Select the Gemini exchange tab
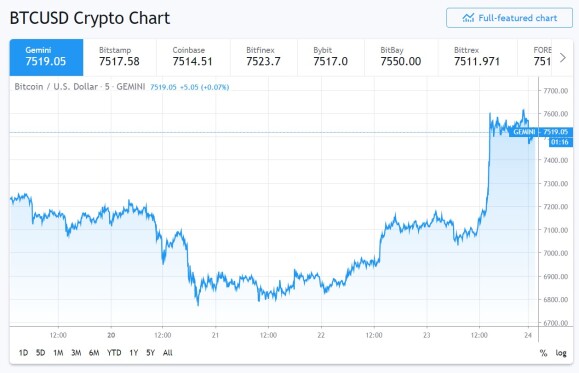579x373 pixels. pyautogui.click(x=47, y=57)
